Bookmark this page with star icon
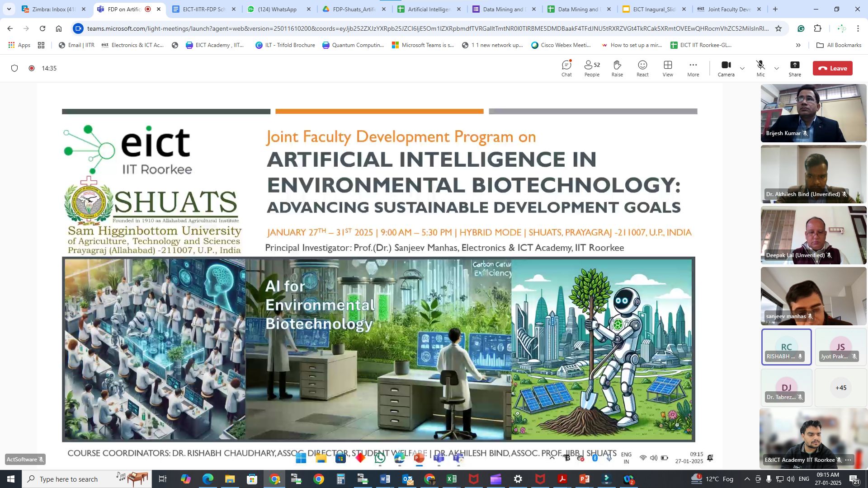Viewport: 868px width, 488px height. pyautogui.click(x=778, y=28)
